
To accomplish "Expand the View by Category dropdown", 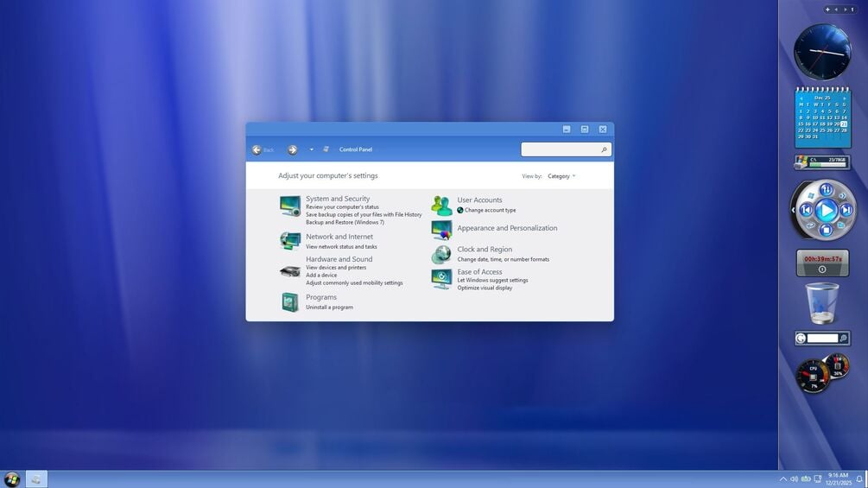I will coord(561,176).
